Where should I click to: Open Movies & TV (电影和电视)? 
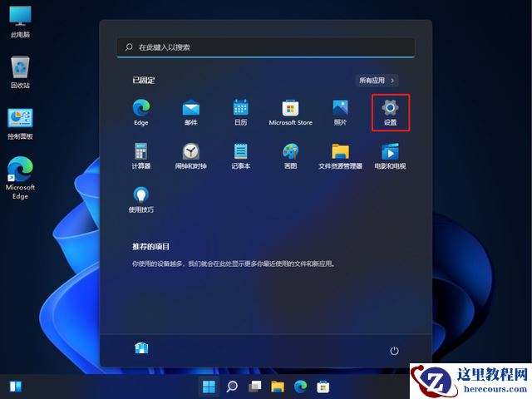pos(390,155)
